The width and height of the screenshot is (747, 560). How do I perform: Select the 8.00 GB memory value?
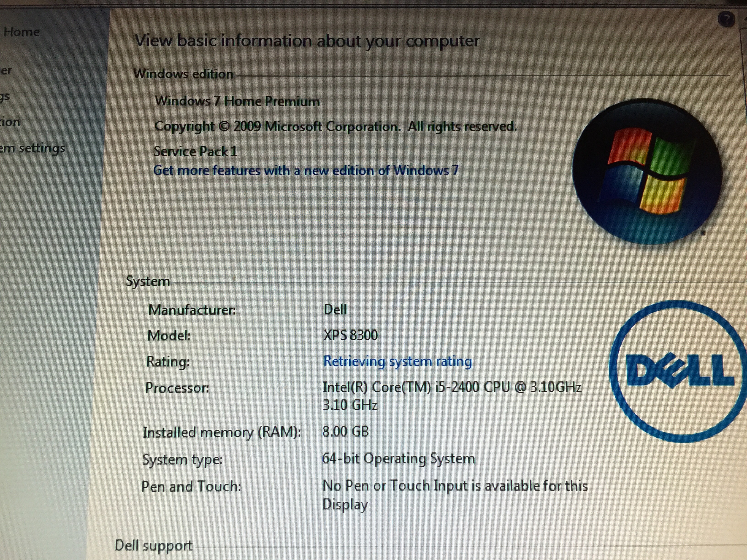point(346,431)
